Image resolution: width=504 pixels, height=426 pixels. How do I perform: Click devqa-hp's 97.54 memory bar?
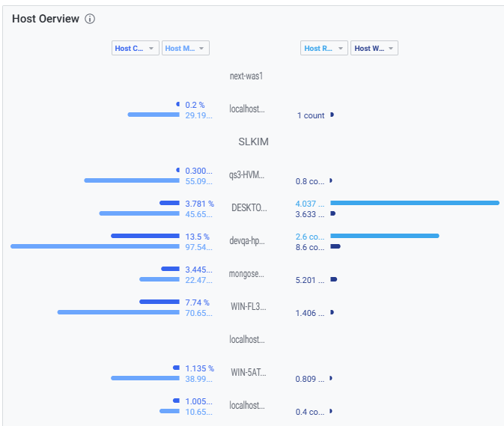[x=95, y=246]
